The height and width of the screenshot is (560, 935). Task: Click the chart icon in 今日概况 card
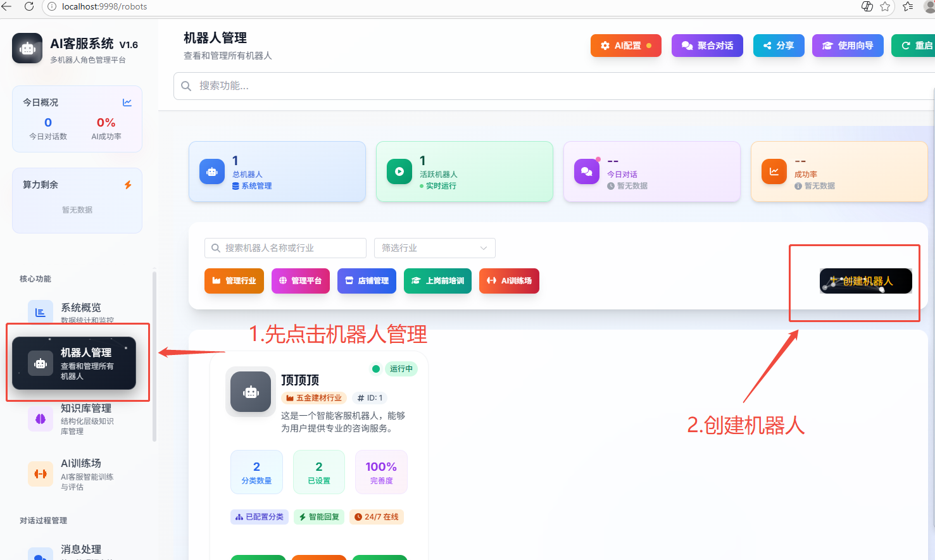127,103
